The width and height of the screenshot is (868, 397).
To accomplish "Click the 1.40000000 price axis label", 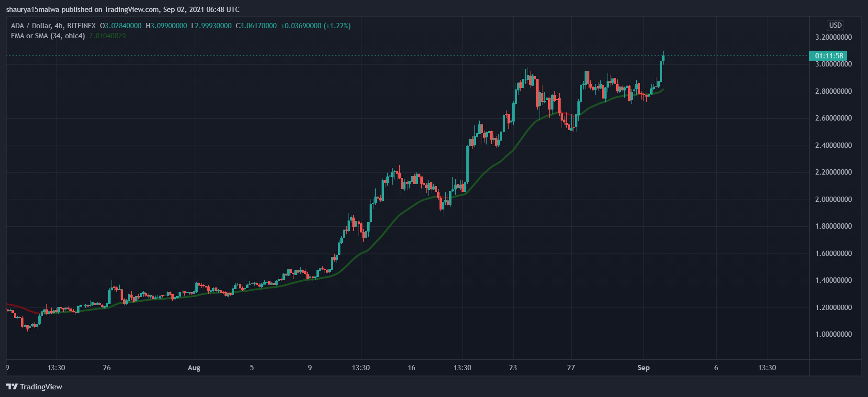I will pos(834,280).
